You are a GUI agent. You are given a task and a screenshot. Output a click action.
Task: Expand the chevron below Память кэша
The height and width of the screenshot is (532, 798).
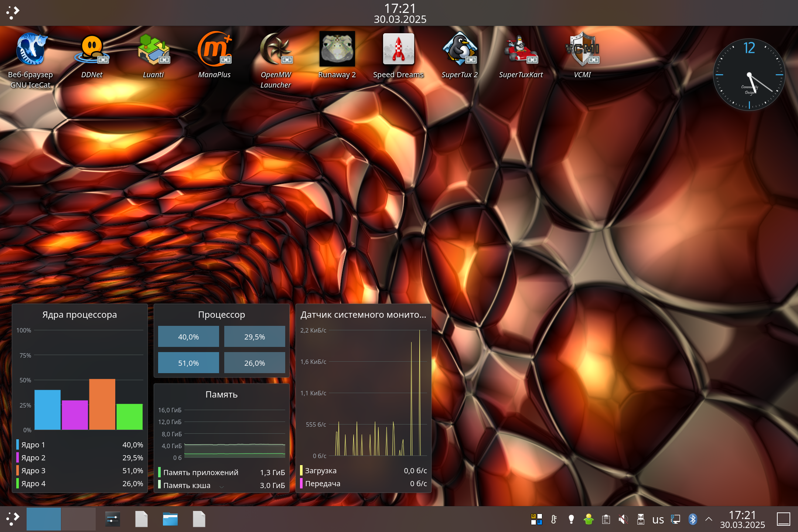coord(222,487)
